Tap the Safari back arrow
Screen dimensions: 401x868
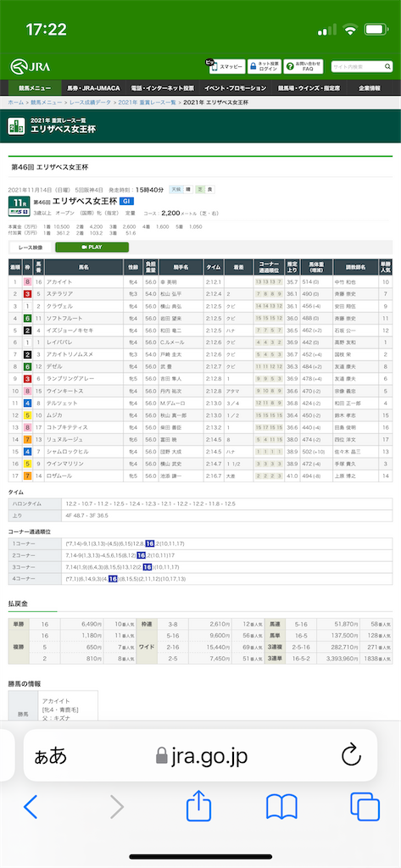[31, 807]
